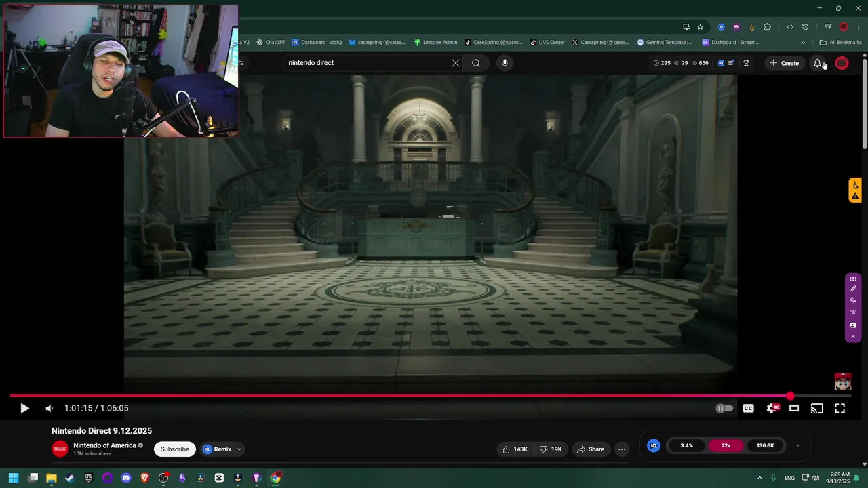
Task: Dislike the video showing 19K
Action: [551, 449]
